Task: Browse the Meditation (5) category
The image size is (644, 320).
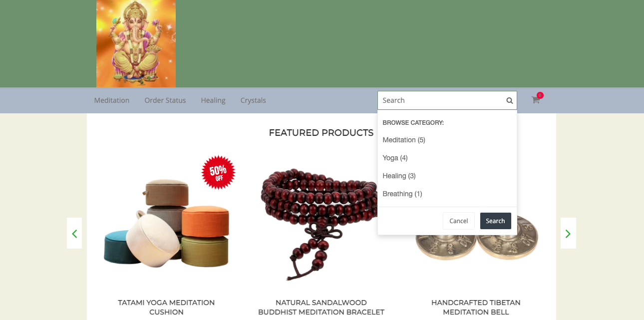Action: click(404, 140)
